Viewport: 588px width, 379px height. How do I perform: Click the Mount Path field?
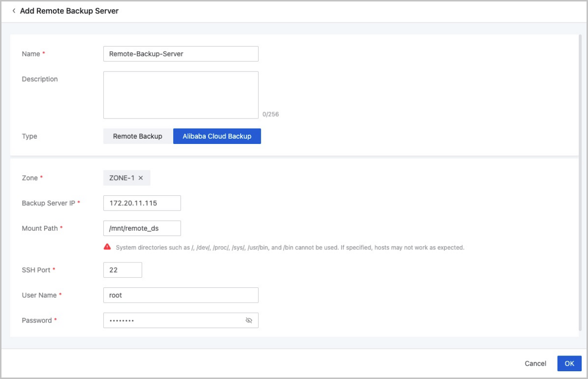pos(142,228)
